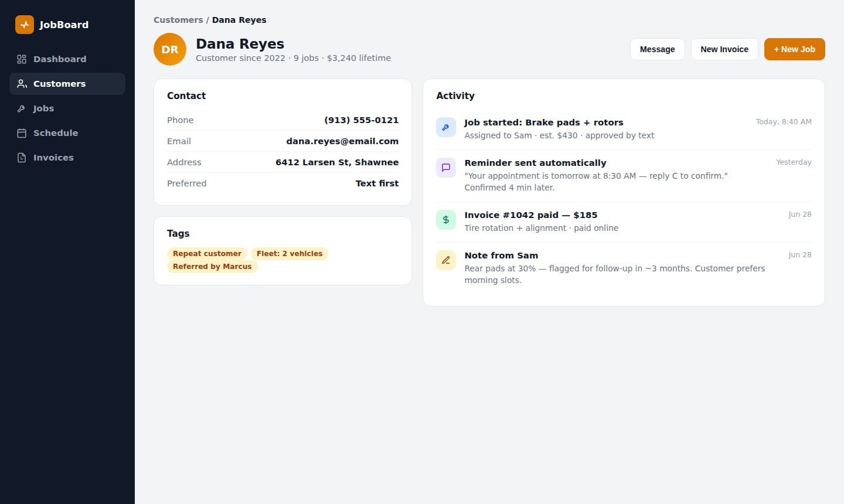Click the JobBoard logo icon
The width and height of the screenshot is (844, 504).
25,25
